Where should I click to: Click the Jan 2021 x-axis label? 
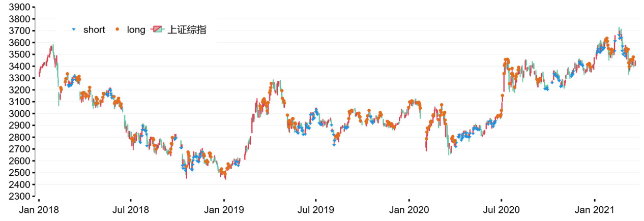coord(595,209)
